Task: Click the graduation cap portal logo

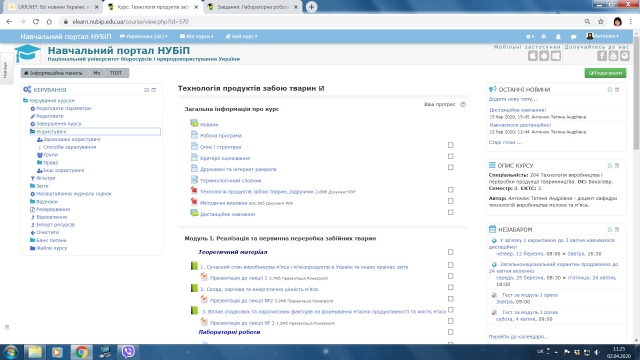Action: 27,53
